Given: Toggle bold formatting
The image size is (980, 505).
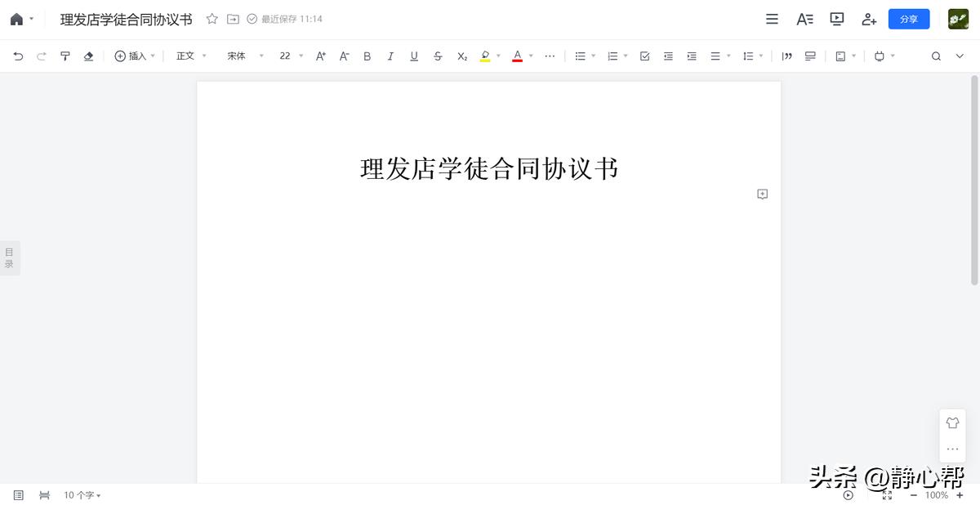Looking at the screenshot, I should [x=367, y=56].
